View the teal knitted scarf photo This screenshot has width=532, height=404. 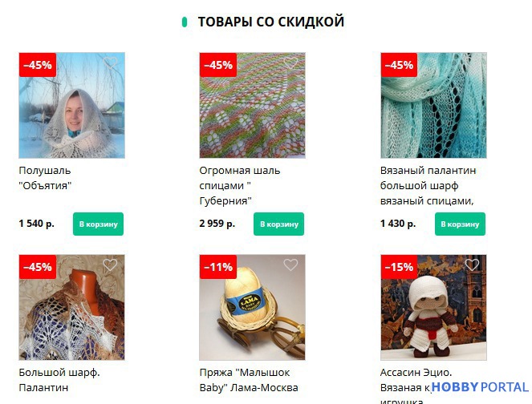click(x=433, y=105)
